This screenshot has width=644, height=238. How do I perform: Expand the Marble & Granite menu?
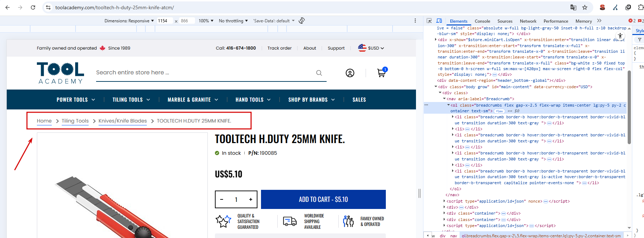pos(193,100)
